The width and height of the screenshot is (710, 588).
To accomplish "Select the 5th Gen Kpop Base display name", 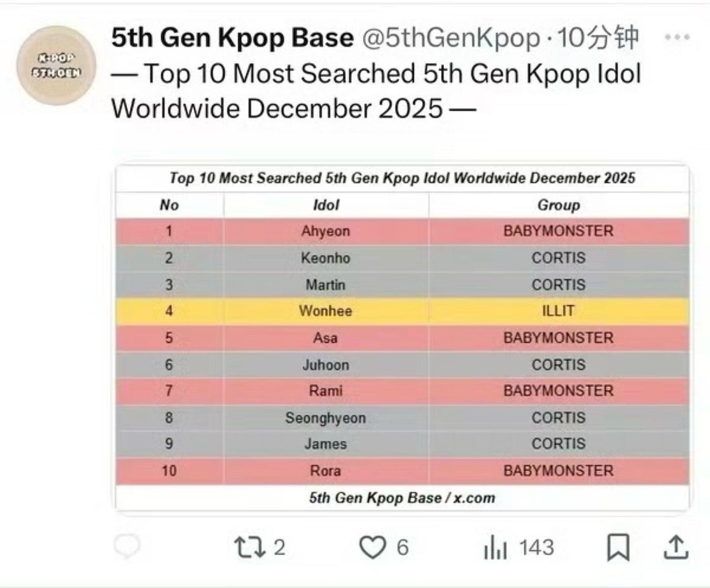I will (231, 37).
